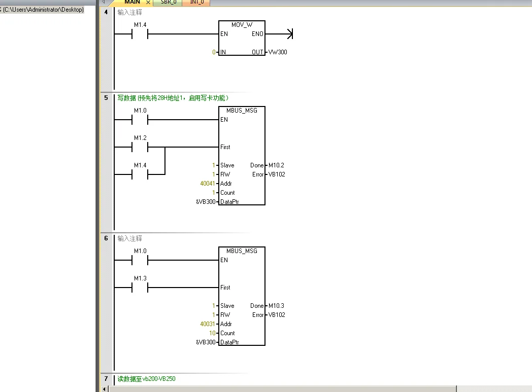Click the horizontal scrollbar left arrow
Image resolution: width=532 pixels, height=392 pixels.
tap(105, 388)
